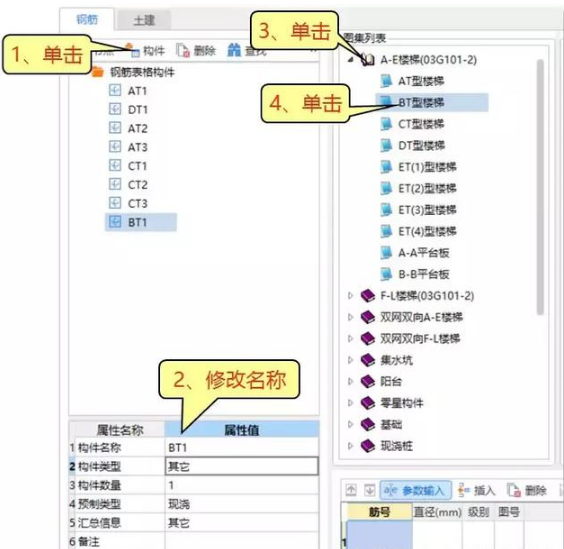Click the move up arrow icon

click(351, 490)
